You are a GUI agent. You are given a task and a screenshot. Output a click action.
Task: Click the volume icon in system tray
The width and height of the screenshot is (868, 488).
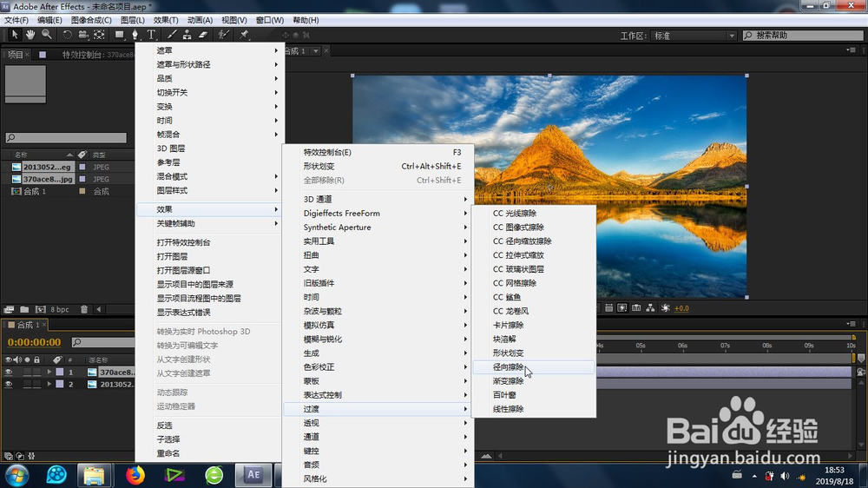coord(785,476)
